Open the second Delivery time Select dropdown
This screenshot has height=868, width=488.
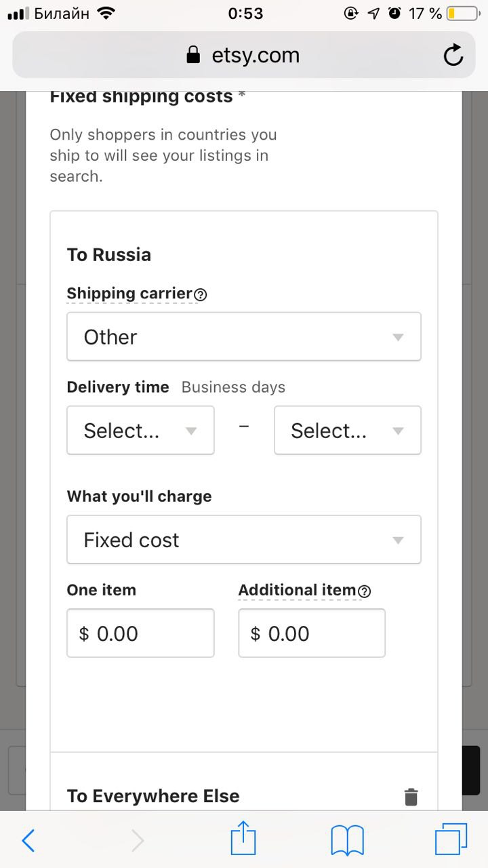(x=348, y=430)
